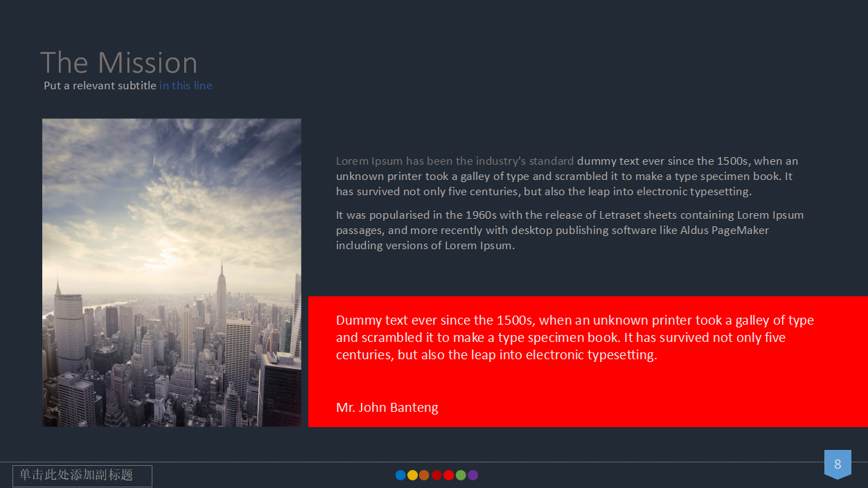Screen dimensions: 868x488
Task: Select the bright red color dot
Action: click(x=448, y=475)
